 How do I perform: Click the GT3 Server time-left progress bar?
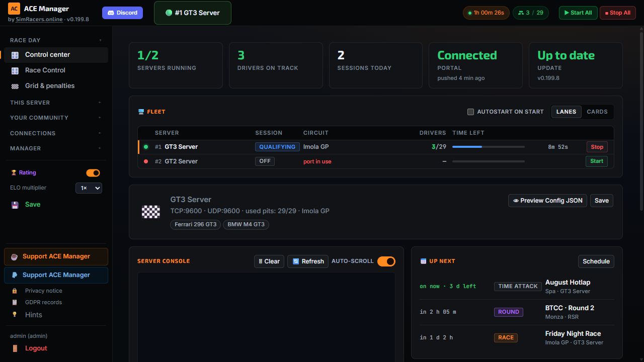point(489,147)
